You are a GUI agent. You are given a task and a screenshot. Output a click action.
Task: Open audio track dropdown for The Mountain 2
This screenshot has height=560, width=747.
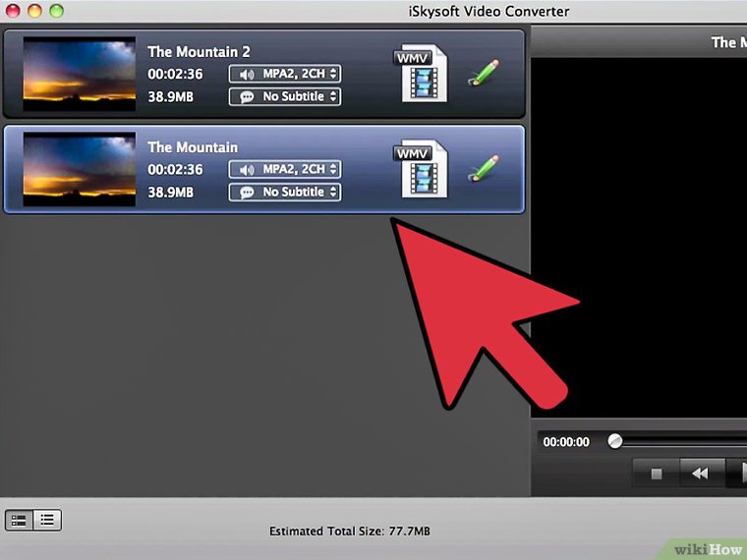point(284,74)
